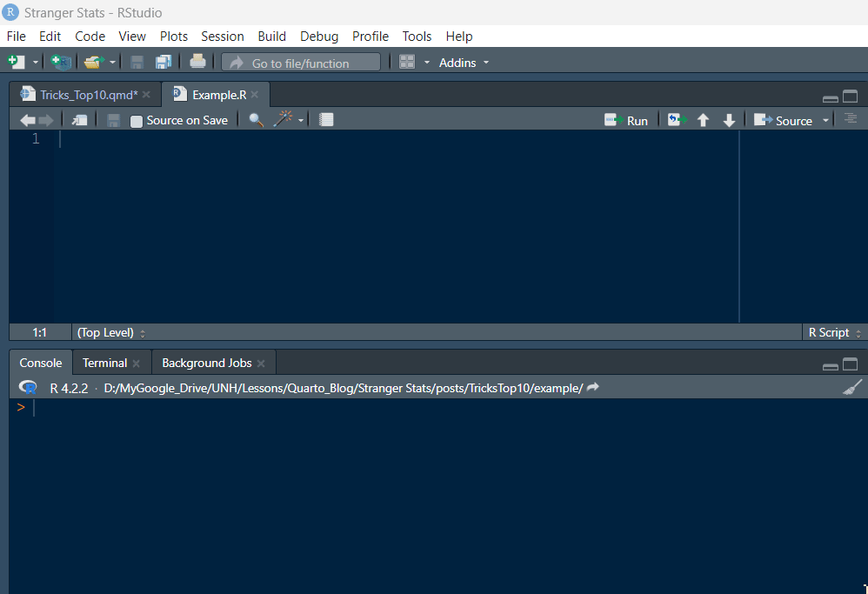The image size is (868, 594).
Task: Open an existing file with the folder icon
Action: (x=94, y=62)
